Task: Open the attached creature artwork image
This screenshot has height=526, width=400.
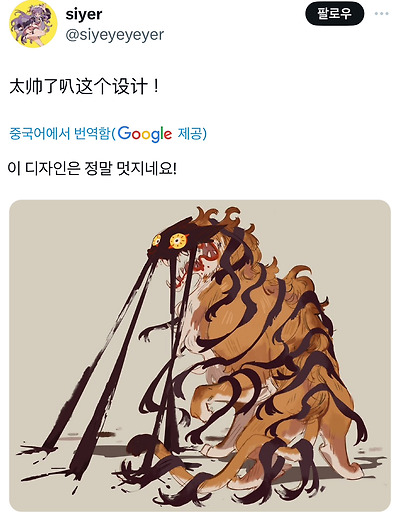Action: [x=200, y=355]
